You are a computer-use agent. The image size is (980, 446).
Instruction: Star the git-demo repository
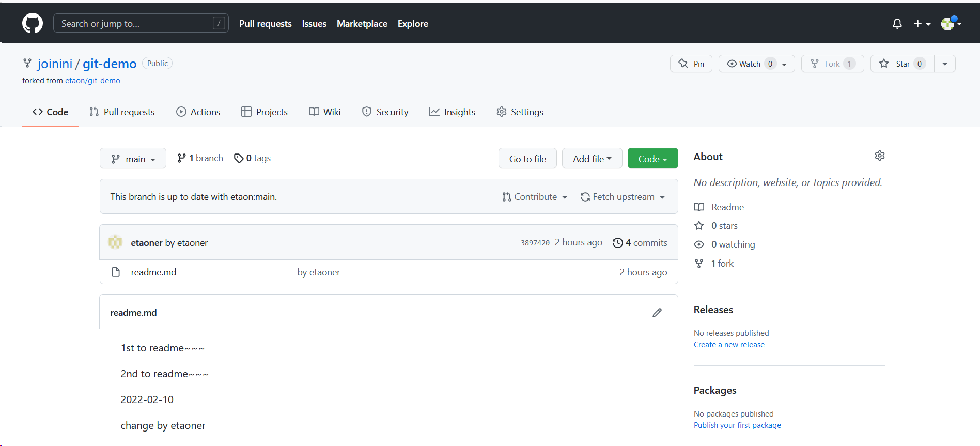(903, 64)
